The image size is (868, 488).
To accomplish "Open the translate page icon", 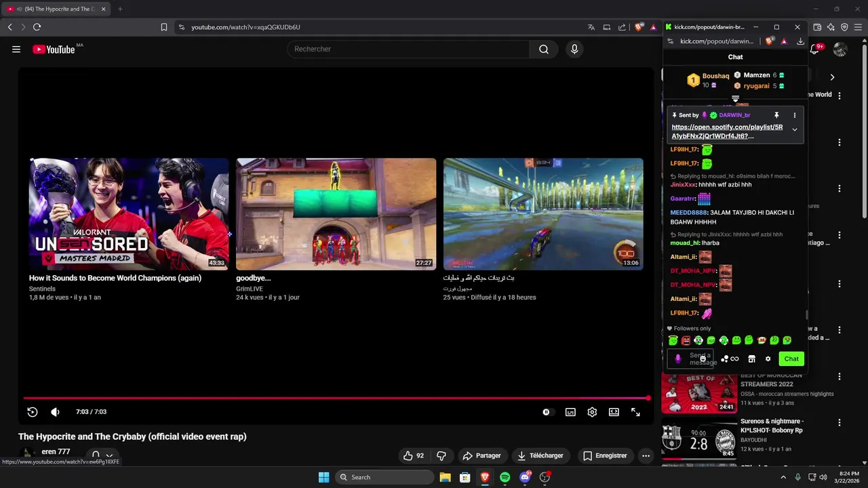I will 591,27.
